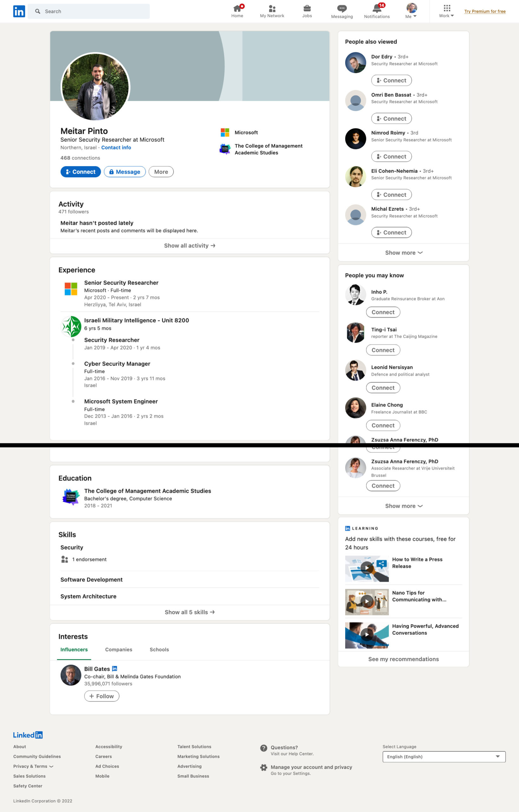519x812 pixels.
Task: Play Having Powerful, Advanced Conversations course
Action: (367, 635)
